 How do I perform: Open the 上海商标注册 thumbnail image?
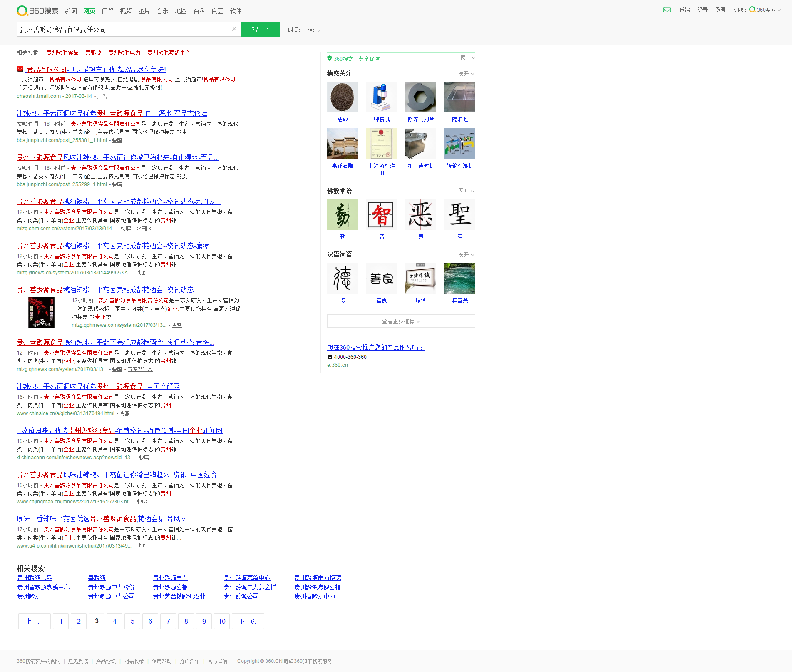click(382, 144)
